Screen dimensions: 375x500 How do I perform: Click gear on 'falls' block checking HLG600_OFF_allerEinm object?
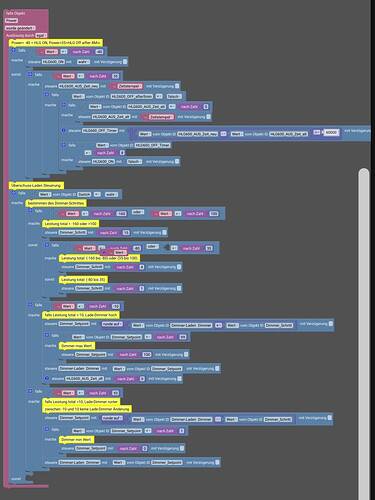pos(47,95)
